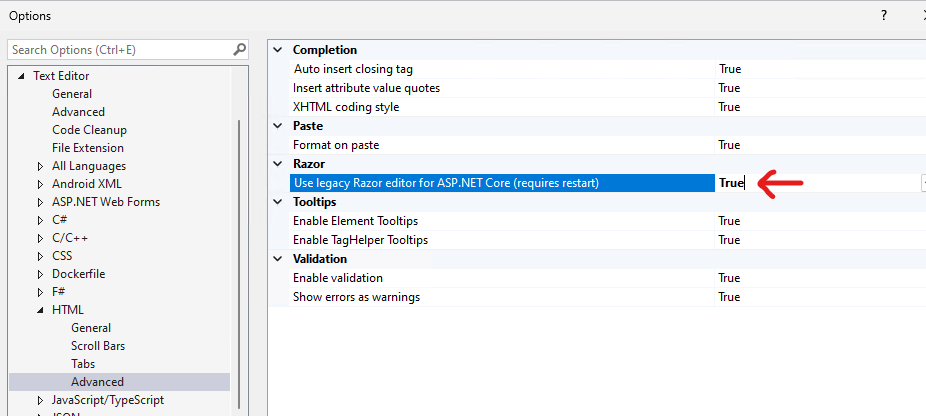This screenshot has height=416, width=926.
Task: Collapse the Razor property section
Action: (x=279, y=164)
